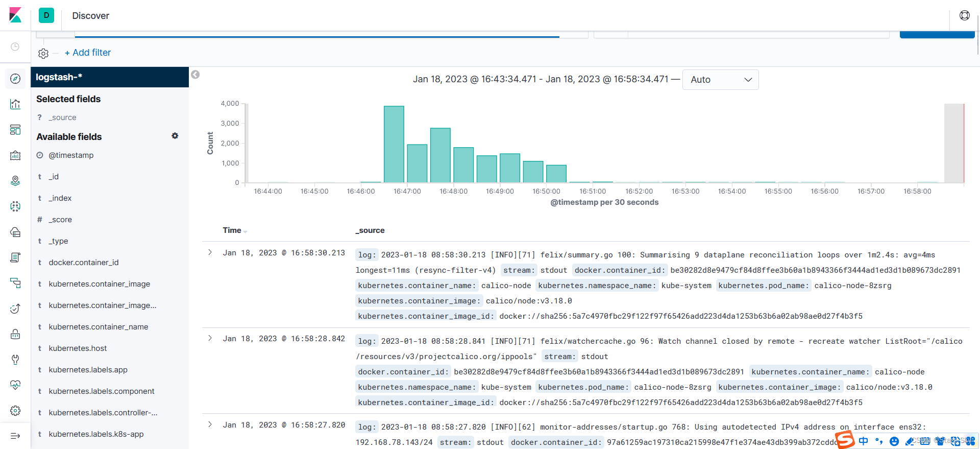Expand the 16:58:27.820 log row
Image resolution: width=980 pixels, height=449 pixels.
pos(210,424)
